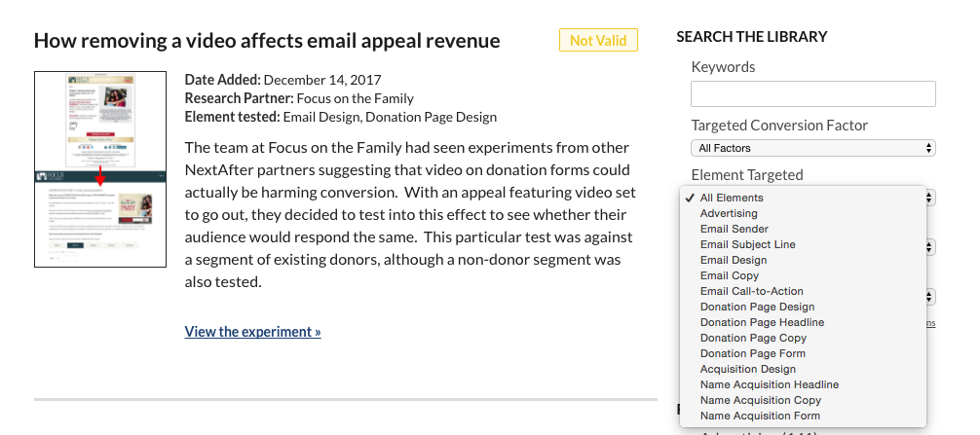Choose Acquisition Design option
Viewport: 980px width, 435px height.
803,369
